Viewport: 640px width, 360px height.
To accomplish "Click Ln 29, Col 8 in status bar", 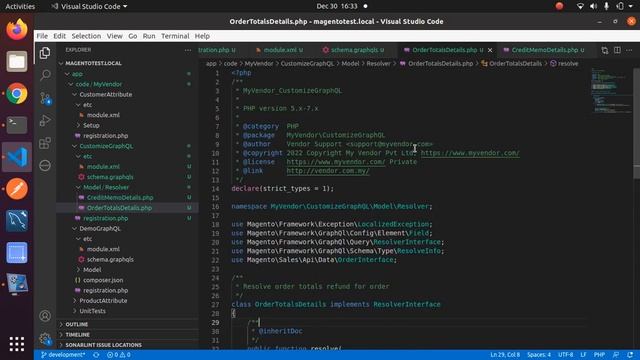I will click(x=505, y=355).
